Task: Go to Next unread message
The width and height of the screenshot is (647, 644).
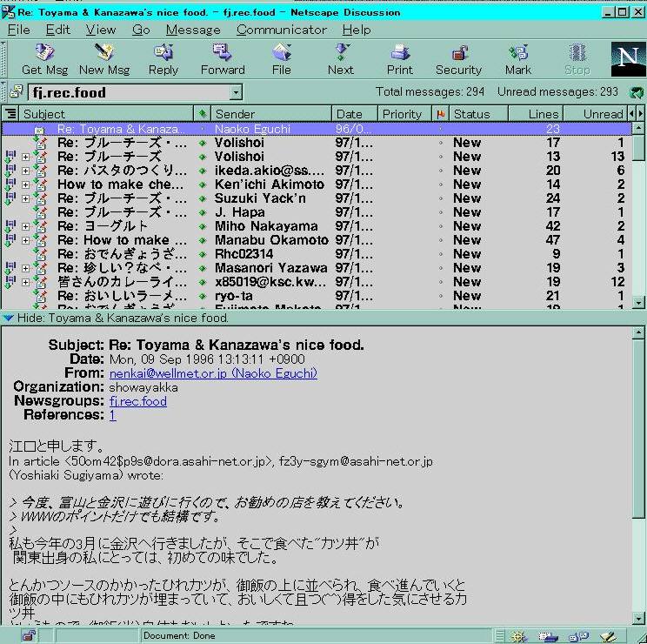Action: [x=340, y=59]
